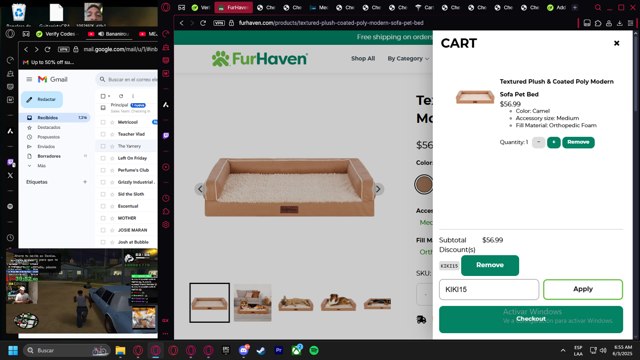Viewport: 640px width, 360px height.
Task: Select the living room product thumbnail
Action: [x=253, y=303]
